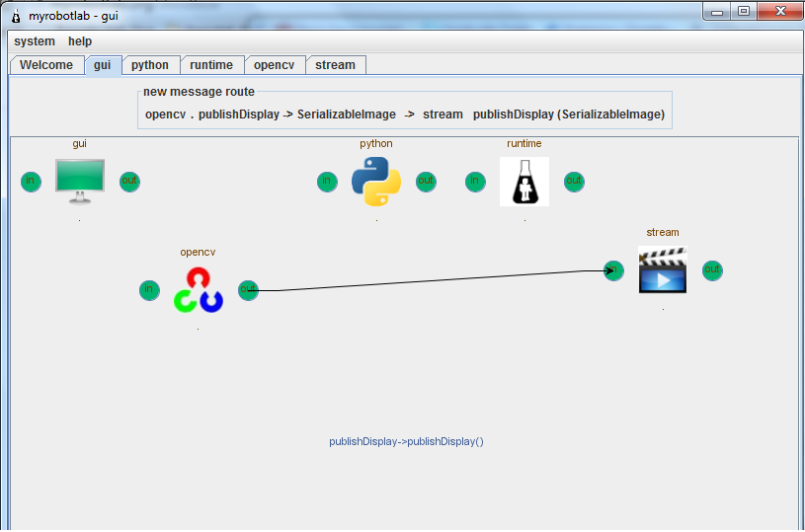This screenshot has height=532, width=805.
Task: Switch to the Welcome tab
Action: (x=46, y=65)
